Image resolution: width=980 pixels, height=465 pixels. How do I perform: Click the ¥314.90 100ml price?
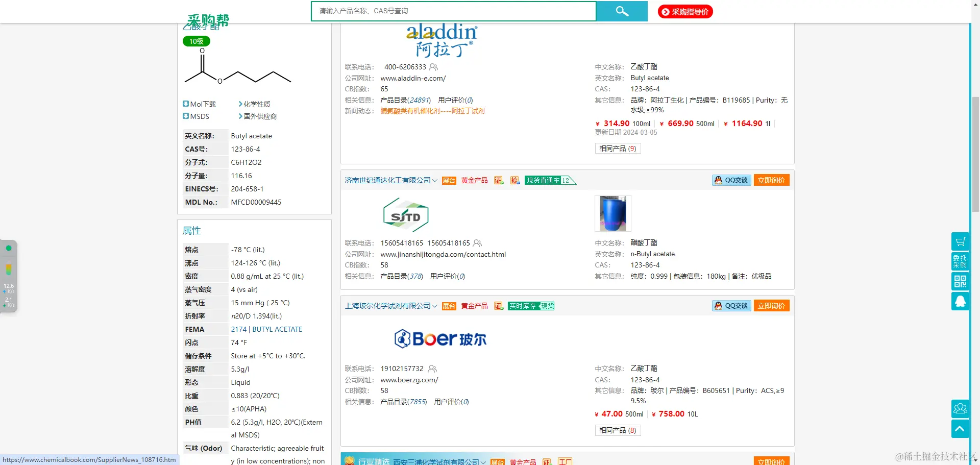[x=623, y=124]
